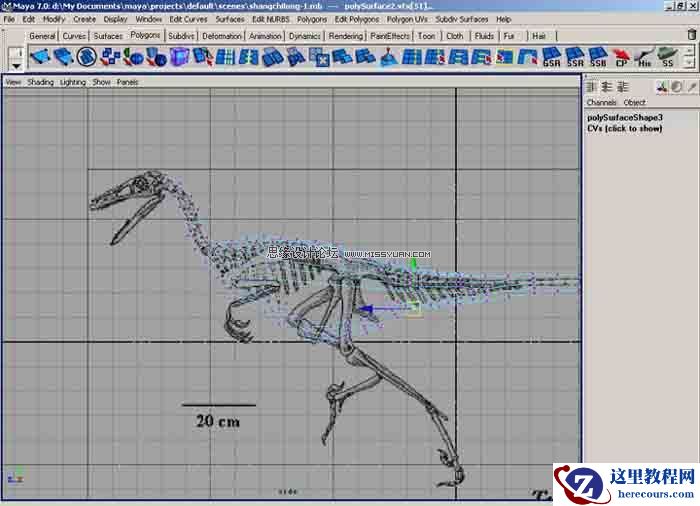Switch to the Toon shelf tab

tap(426, 36)
